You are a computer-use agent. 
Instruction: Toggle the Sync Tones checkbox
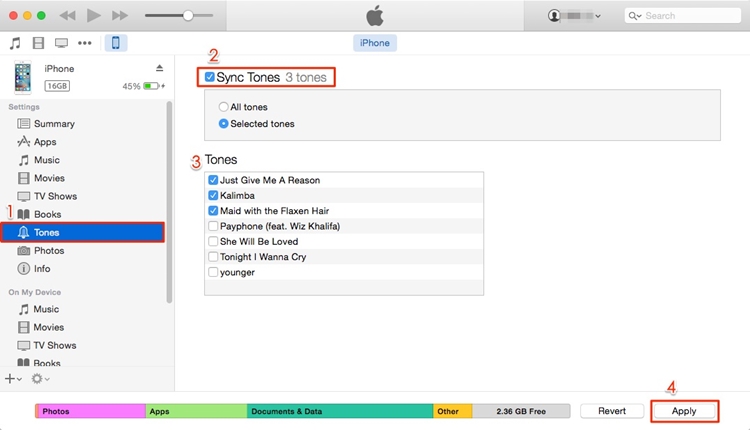[210, 77]
